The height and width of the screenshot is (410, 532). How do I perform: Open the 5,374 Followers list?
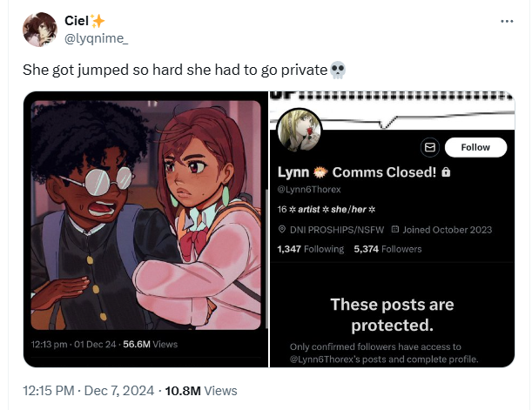point(387,249)
